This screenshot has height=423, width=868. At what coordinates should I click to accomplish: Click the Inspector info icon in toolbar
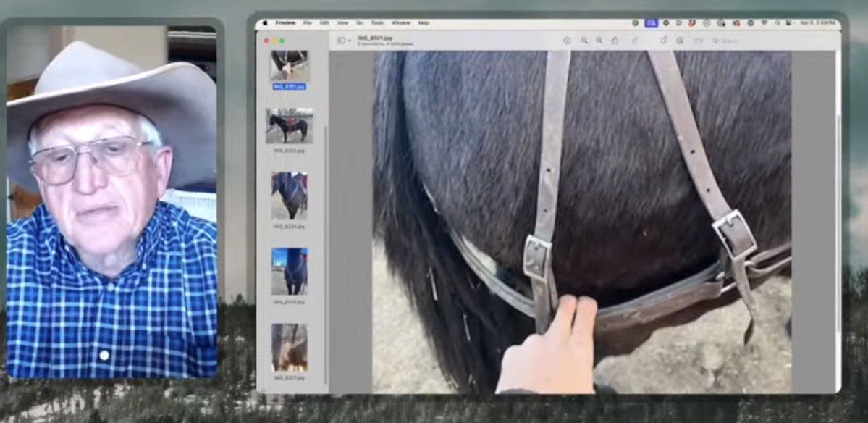pos(567,41)
